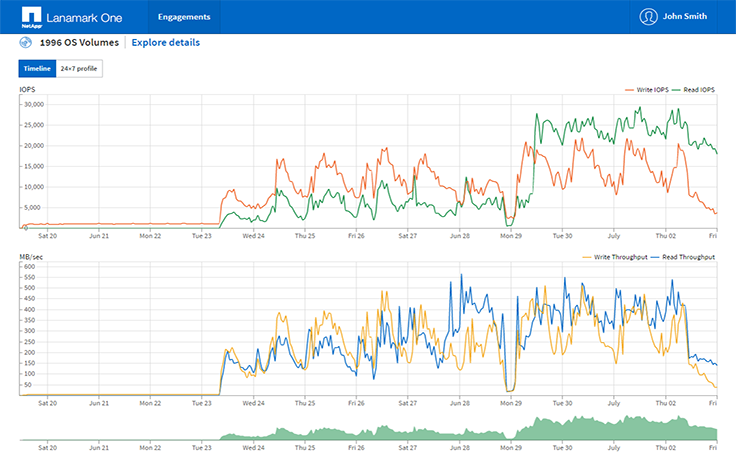736x460 pixels.
Task: Click the volumes icon beside 1996 OS Volumes
Action: [25, 42]
